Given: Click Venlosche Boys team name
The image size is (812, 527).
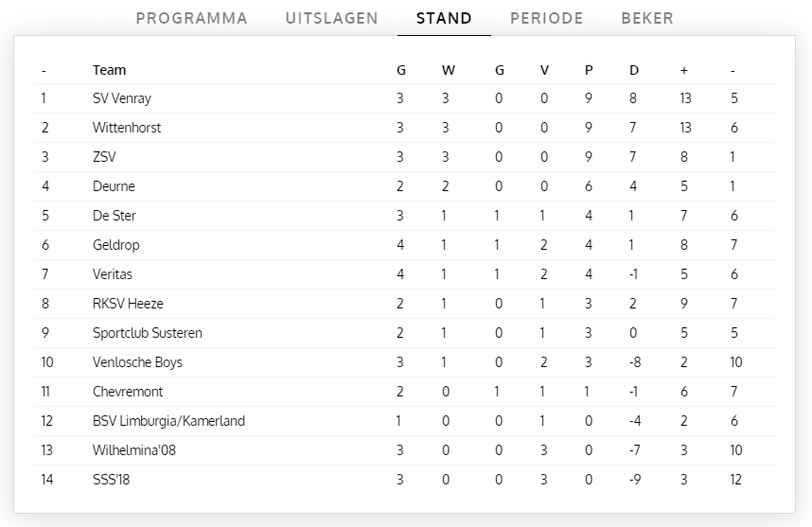Looking at the screenshot, I should [x=137, y=362].
